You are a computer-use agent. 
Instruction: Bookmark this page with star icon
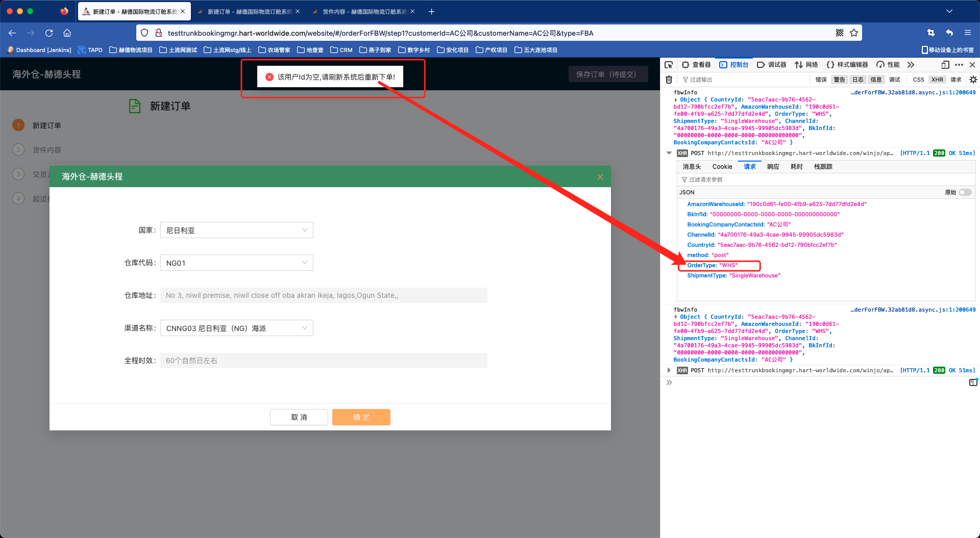[x=854, y=33]
